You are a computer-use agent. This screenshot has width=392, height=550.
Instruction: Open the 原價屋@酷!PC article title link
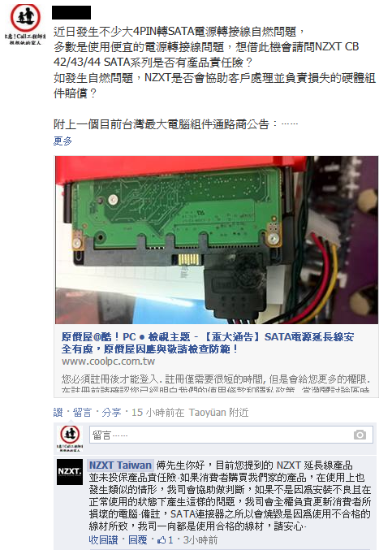click(x=208, y=343)
